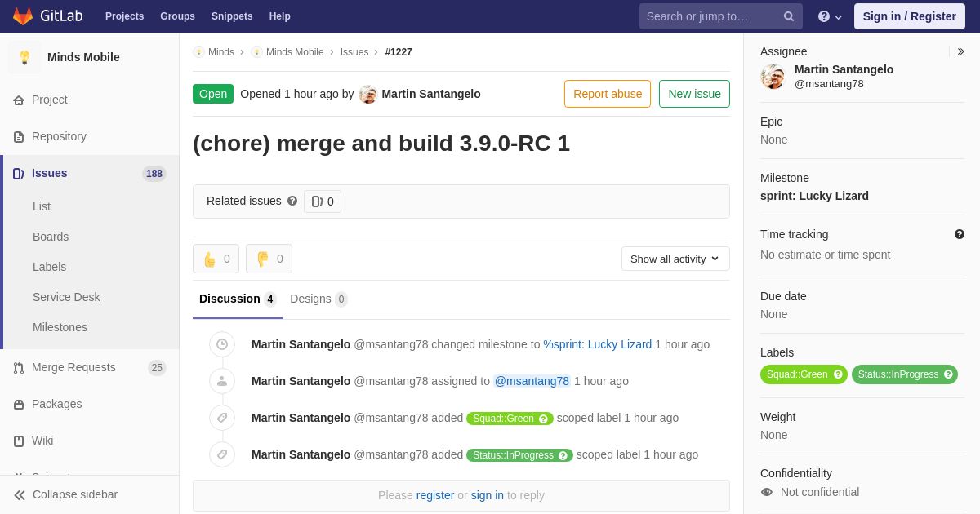
Task: Open the Help question mark menu
Action: click(830, 16)
